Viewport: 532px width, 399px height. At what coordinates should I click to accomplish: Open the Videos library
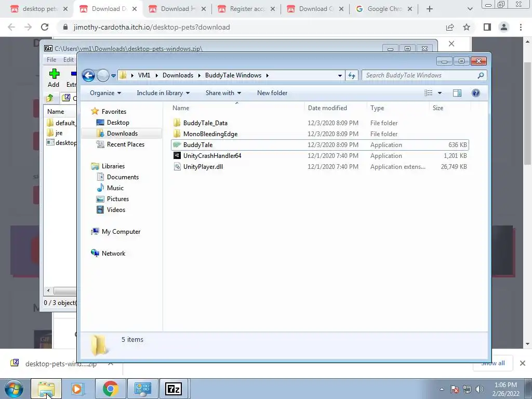point(116,210)
